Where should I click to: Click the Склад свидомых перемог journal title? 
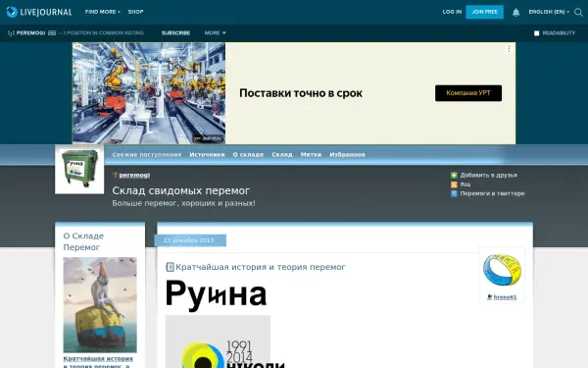click(x=181, y=190)
